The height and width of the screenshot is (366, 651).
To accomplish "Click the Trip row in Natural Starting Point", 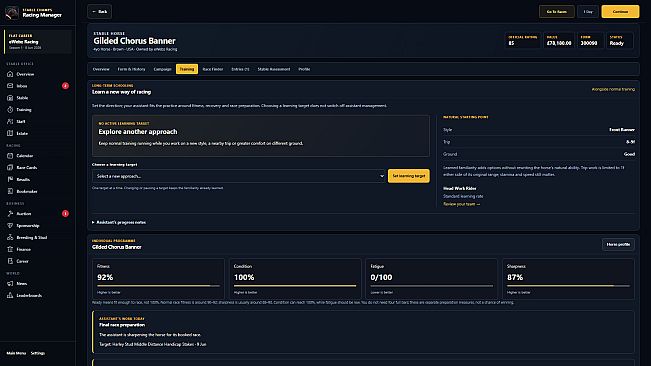I will pos(538,142).
